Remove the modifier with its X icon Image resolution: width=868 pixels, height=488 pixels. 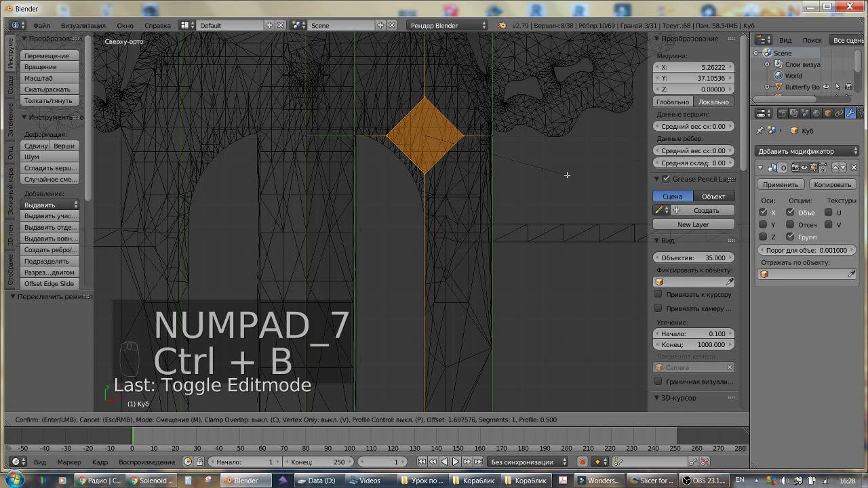(x=854, y=167)
